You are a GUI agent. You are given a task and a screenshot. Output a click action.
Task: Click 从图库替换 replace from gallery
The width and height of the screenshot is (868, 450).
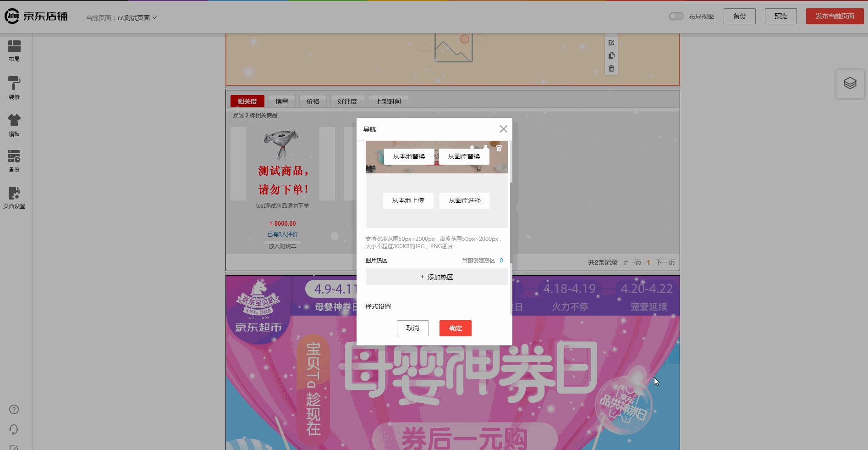[x=464, y=156]
